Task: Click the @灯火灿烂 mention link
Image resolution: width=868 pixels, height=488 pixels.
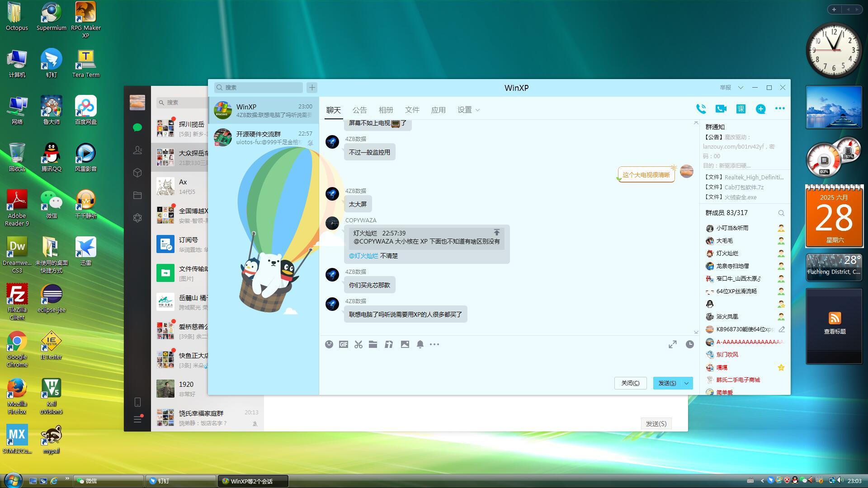Action: pos(363,256)
